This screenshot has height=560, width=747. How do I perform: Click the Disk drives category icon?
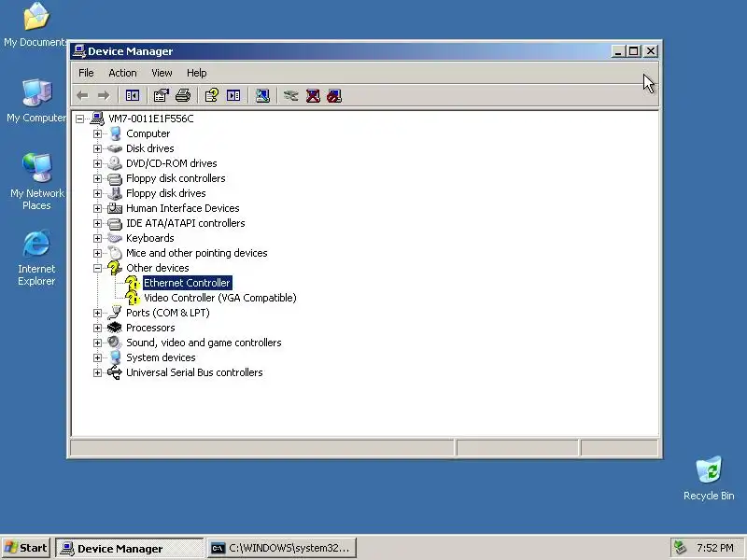point(115,148)
